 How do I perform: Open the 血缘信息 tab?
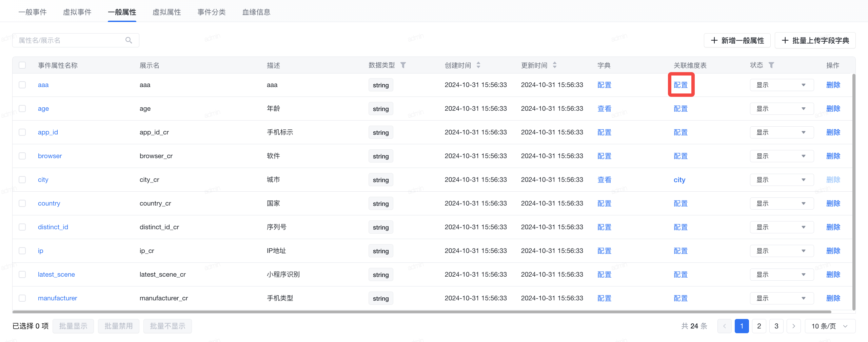(256, 12)
